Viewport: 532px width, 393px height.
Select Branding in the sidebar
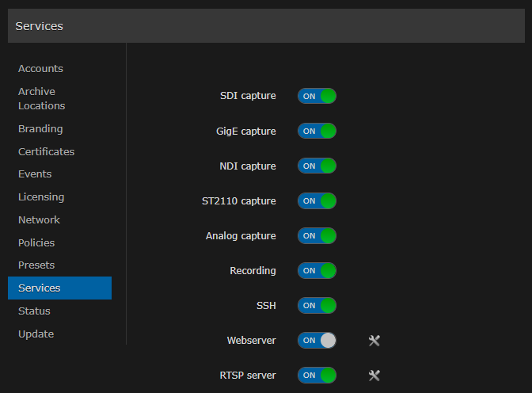pyautogui.click(x=40, y=128)
